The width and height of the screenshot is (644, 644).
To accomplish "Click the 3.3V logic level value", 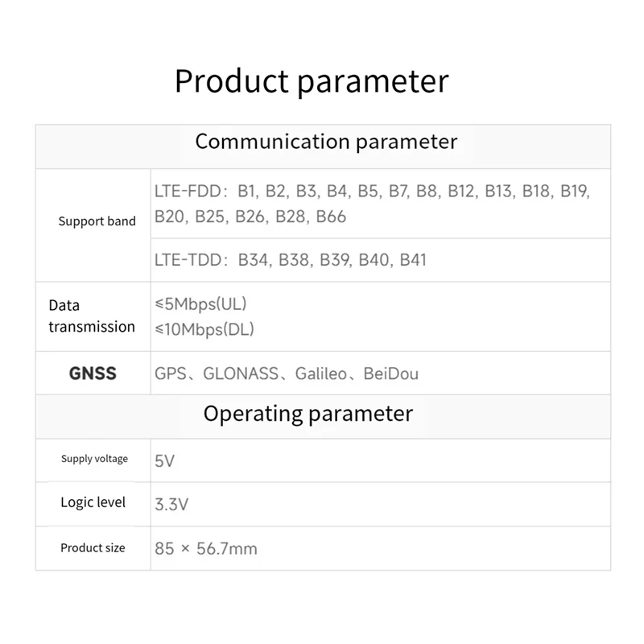I will coord(171,505).
